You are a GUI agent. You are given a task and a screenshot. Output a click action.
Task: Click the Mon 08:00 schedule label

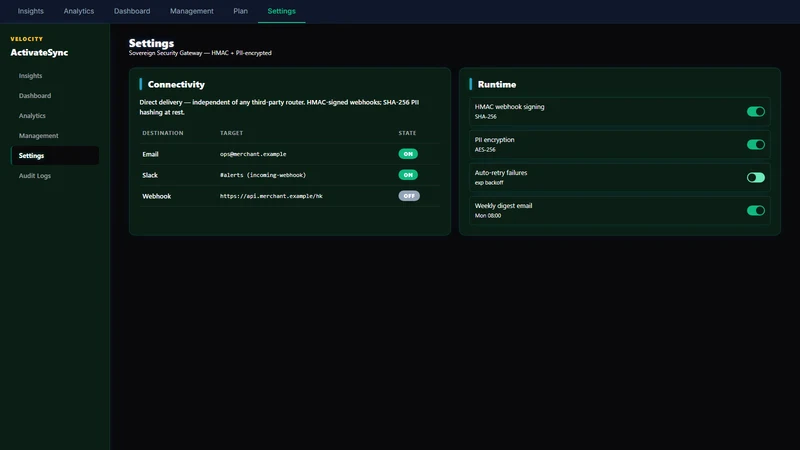(x=488, y=215)
